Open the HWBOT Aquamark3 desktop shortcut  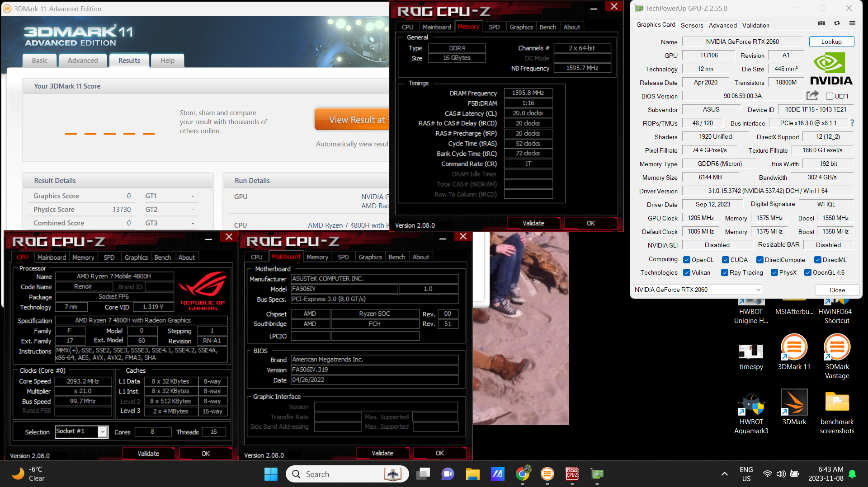(751, 413)
